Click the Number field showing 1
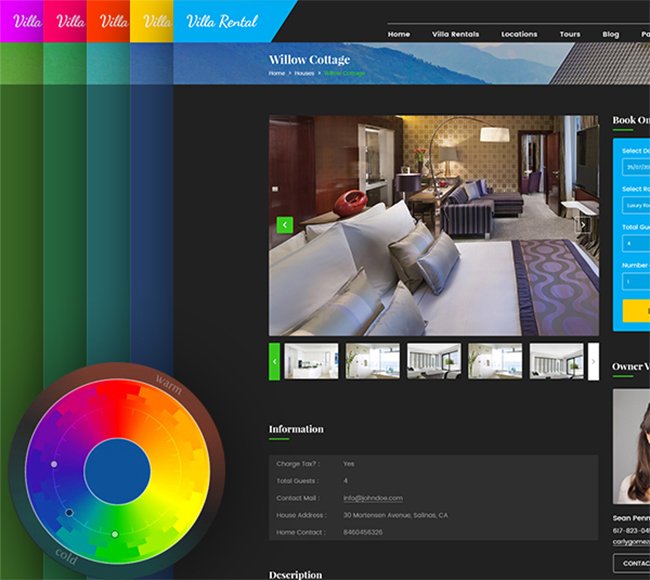Image resolution: width=650 pixels, height=580 pixels. (x=636, y=282)
